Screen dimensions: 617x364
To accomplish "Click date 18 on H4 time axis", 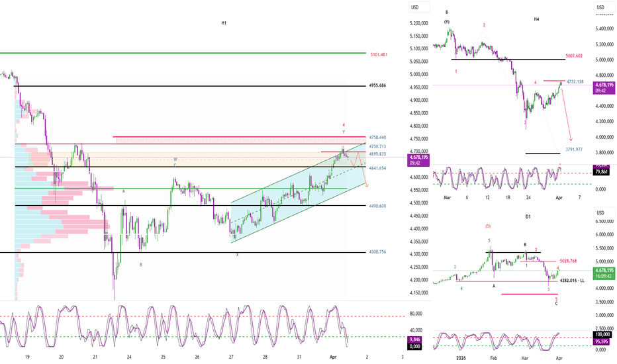I will tap(508, 197).
